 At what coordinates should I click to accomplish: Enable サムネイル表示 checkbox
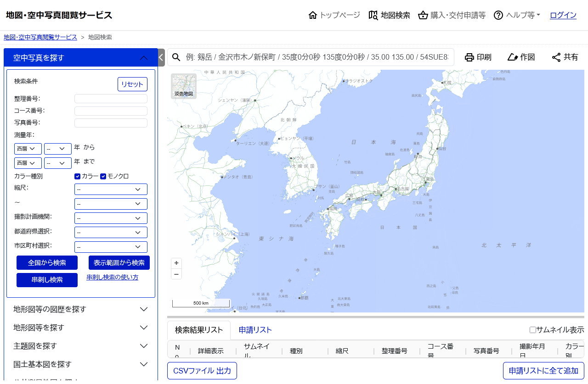click(533, 330)
